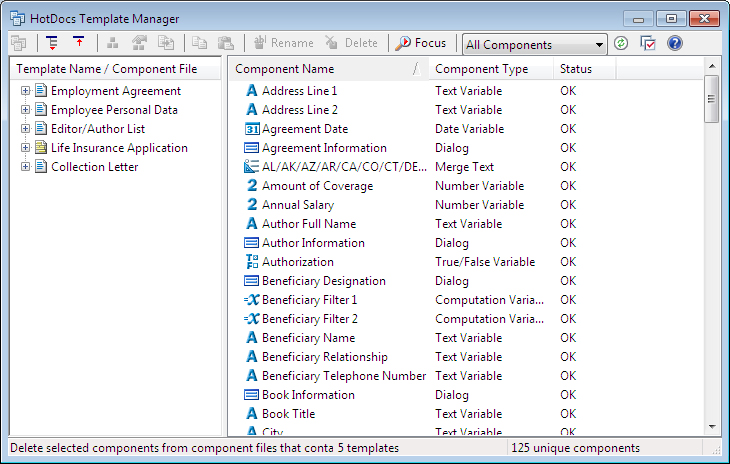Click the collapse all templates toolbar icon
730x464 pixels.
coord(79,43)
